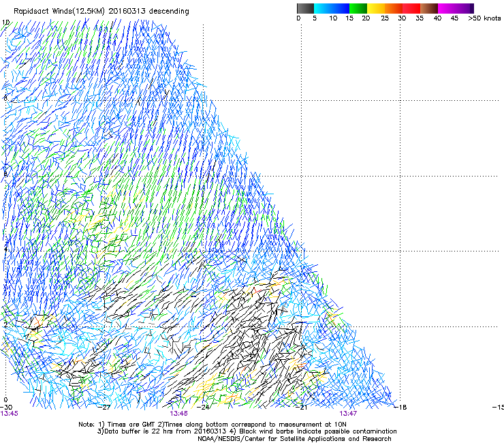Click the yellow 20-25 knots legend color
504x443 pixels.
coord(376,8)
